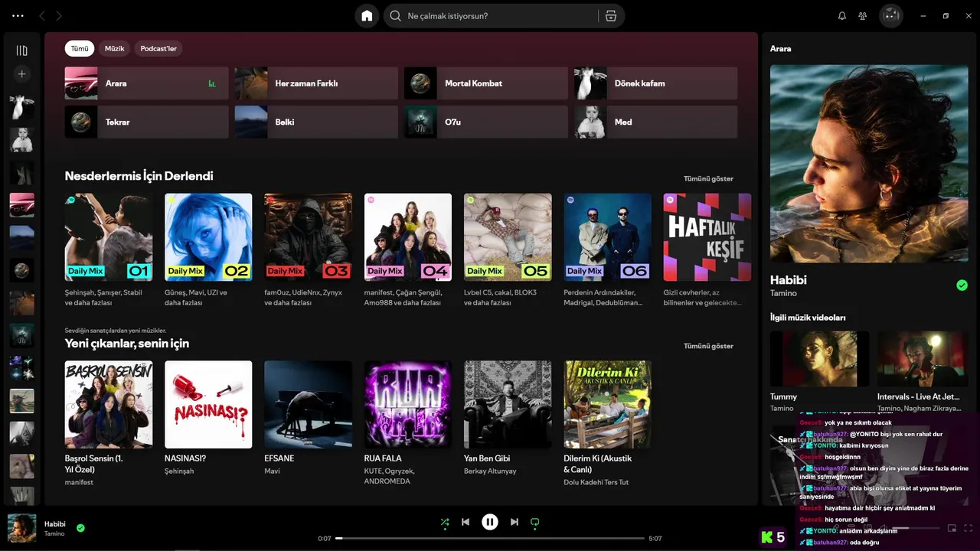Go forward with the right arrow

click(x=59, y=16)
